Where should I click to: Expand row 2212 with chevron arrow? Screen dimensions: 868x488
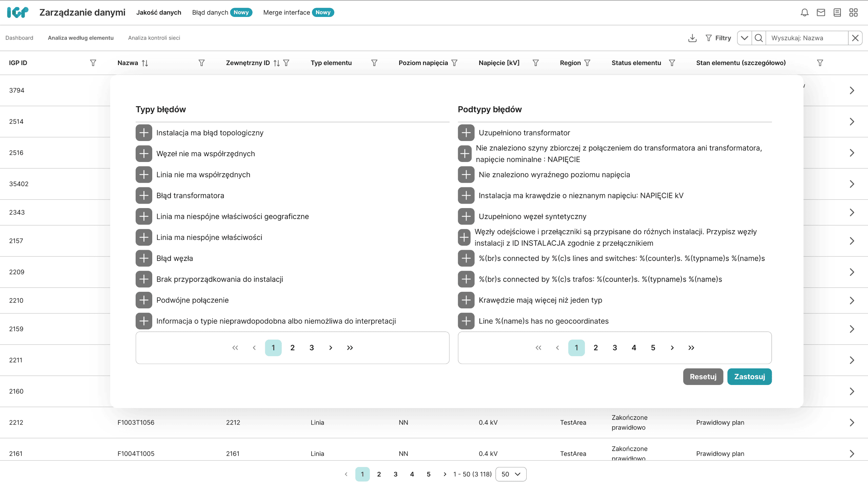coord(852,422)
